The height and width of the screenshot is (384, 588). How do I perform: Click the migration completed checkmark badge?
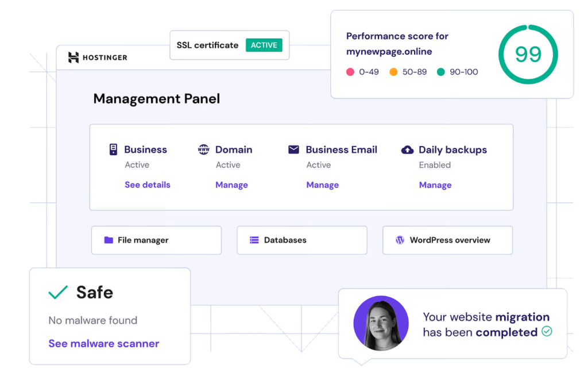tap(546, 332)
